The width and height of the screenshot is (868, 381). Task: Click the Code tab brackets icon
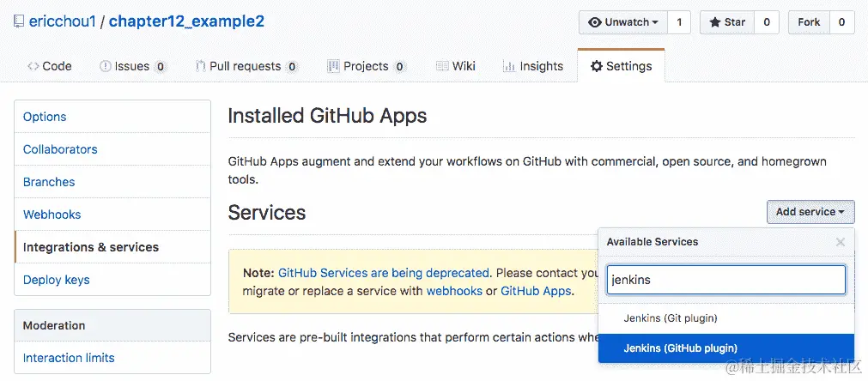(33, 66)
